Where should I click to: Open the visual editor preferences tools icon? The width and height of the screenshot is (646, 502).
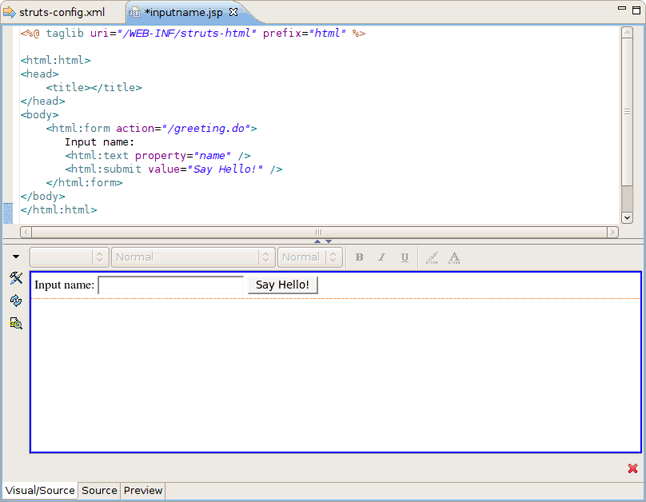pyautogui.click(x=16, y=278)
